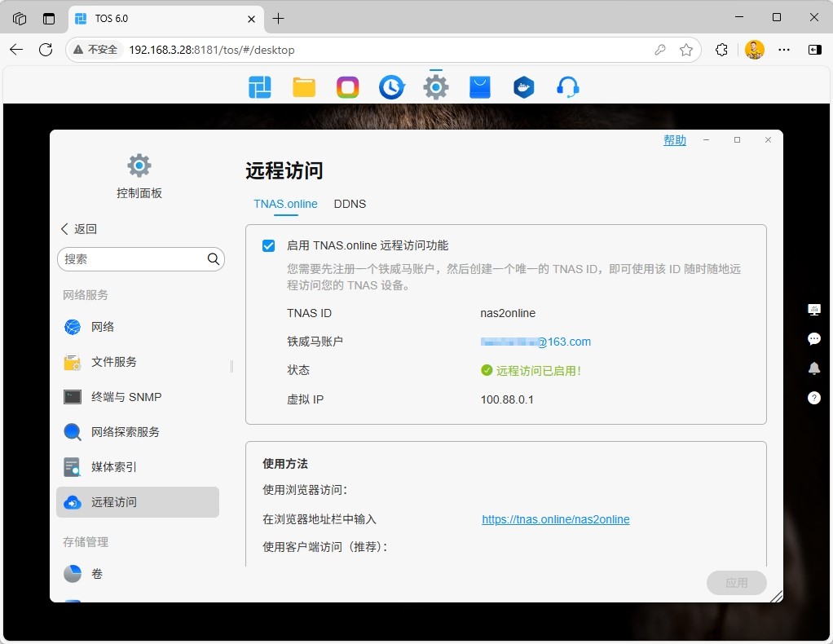833x644 pixels.
Task: Open the browser extensions puzzle icon
Action: [x=721, y=50]
